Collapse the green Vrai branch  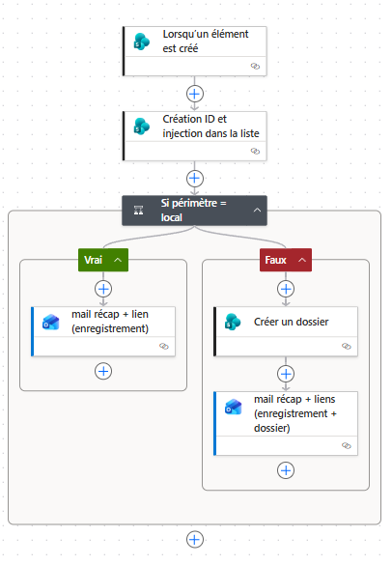(118, 260)
